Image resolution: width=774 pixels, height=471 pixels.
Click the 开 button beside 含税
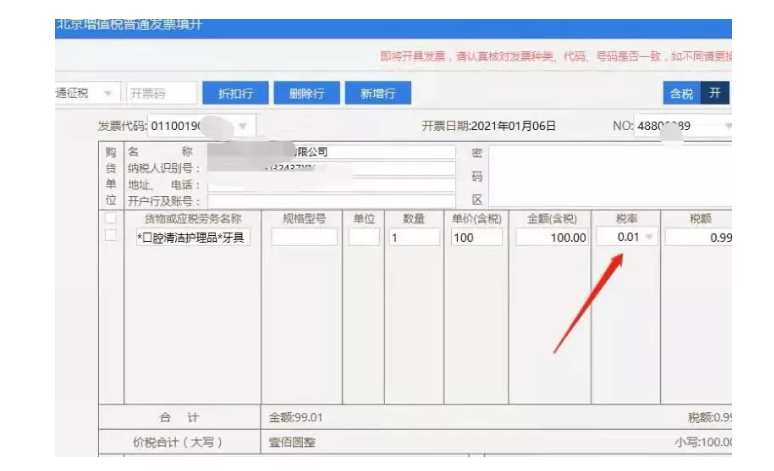[715, 93]
